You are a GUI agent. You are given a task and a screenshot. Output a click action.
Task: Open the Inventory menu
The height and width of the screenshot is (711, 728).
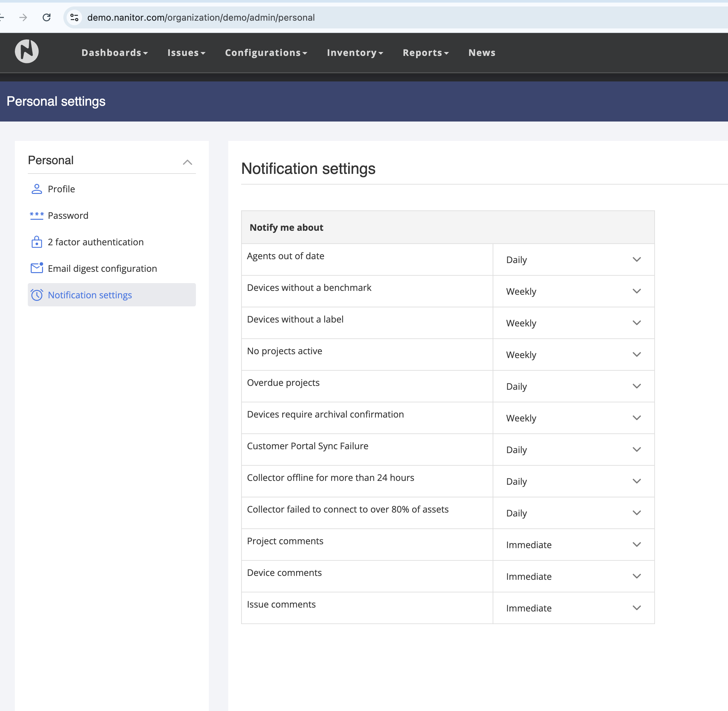pos(355,53)
